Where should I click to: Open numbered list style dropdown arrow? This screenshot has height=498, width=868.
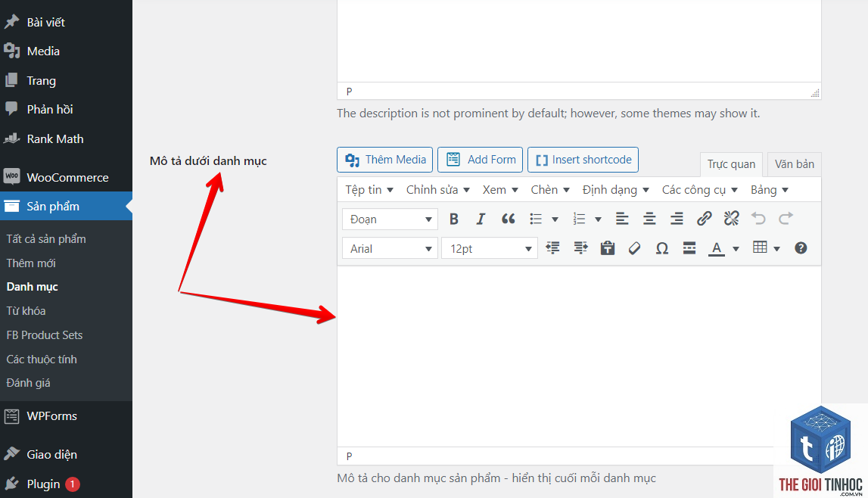pyautogui.click(x=598, y=219)
